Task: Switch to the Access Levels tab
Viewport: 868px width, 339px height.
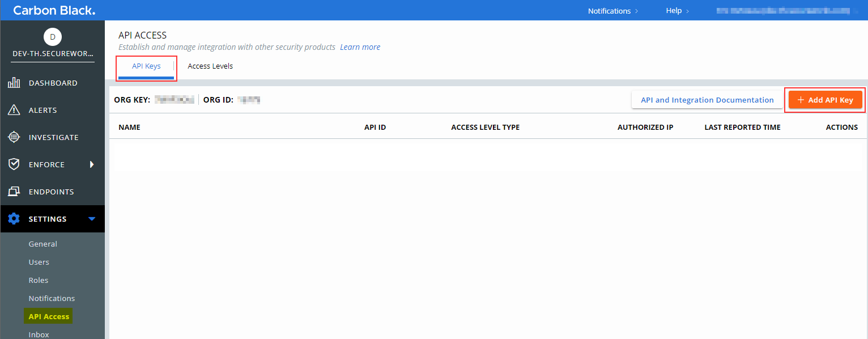Action: click(210, 66)
